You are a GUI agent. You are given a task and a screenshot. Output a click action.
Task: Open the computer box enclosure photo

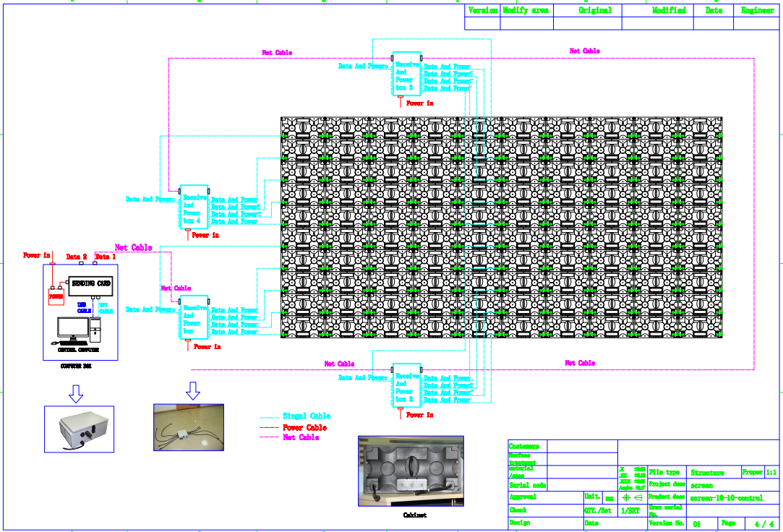click(80, 429)
